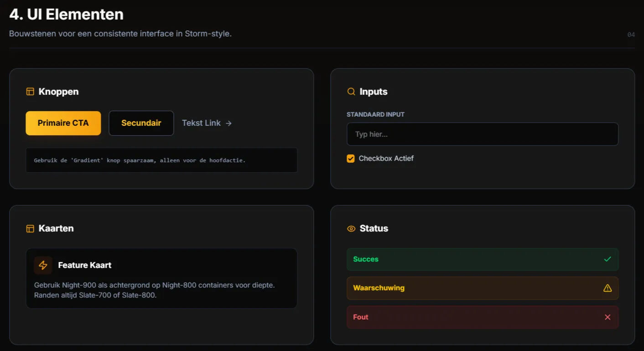Click the '4. UI Elementen' page heading

67,14
